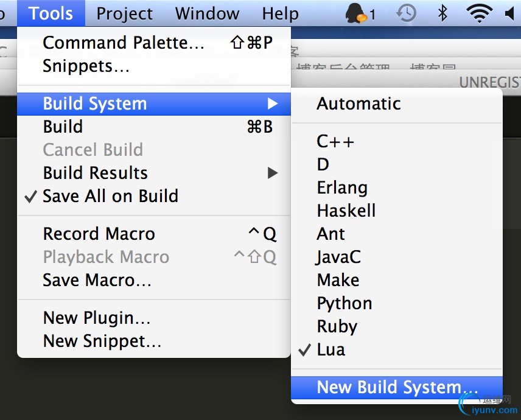Open Command Palette… from Tools menu
This screenshot has width=521, height=420.
click(124, 43)
